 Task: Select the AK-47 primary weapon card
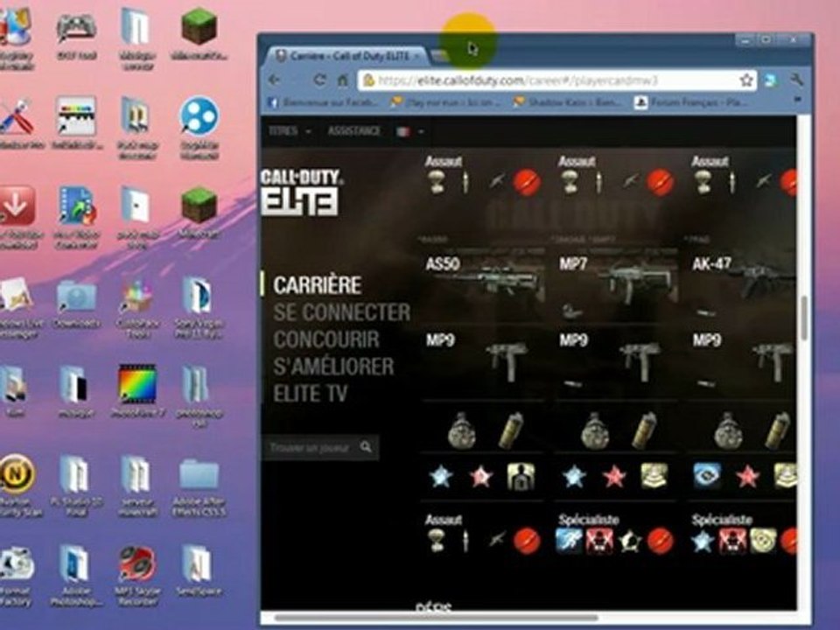click(741, 283)
